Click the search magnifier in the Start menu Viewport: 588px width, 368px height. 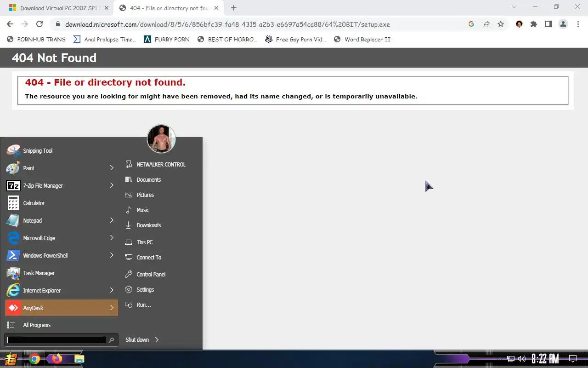[111, 340]
